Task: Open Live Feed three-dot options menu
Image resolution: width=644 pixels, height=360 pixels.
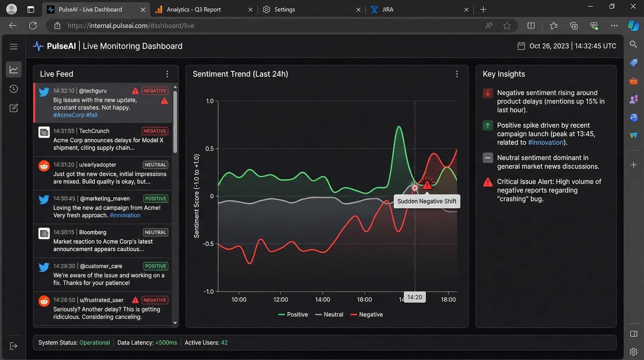Action: (x=167, y=74)
